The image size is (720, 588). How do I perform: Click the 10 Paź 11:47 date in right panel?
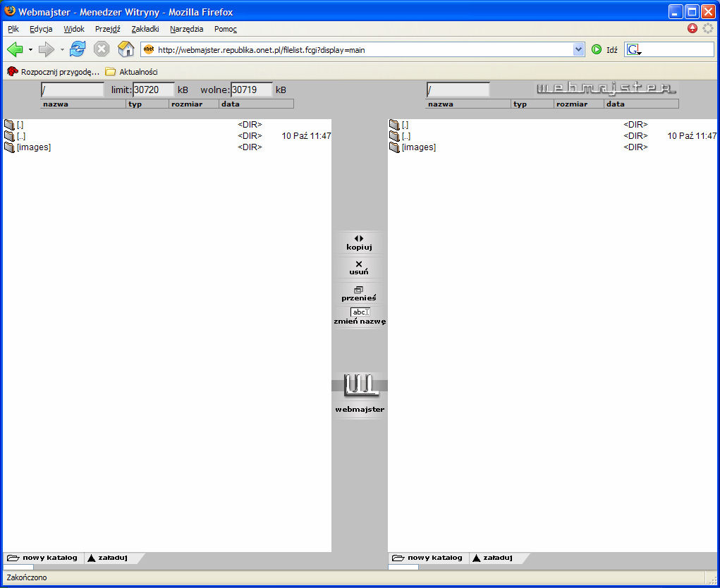(692, 136)
